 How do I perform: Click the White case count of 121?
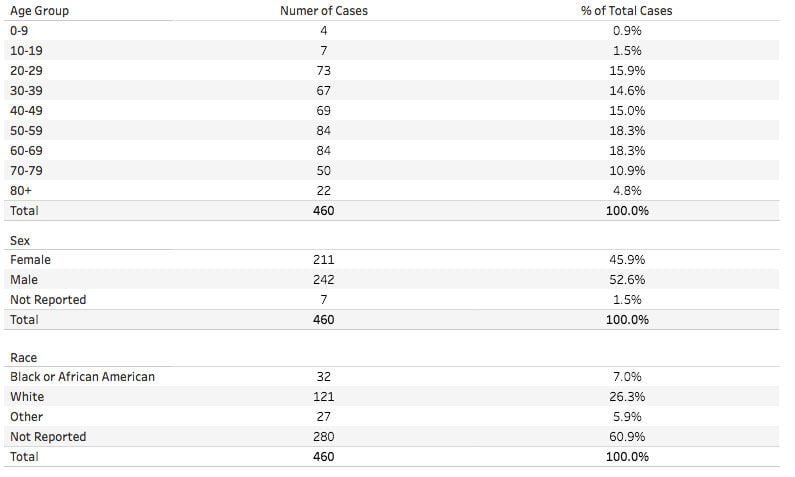323,397
